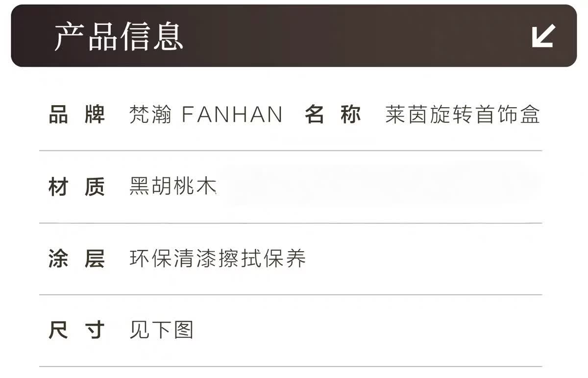Click the diagonal arrow icon in header
The image size is (588, 378).
click(543, 36)
